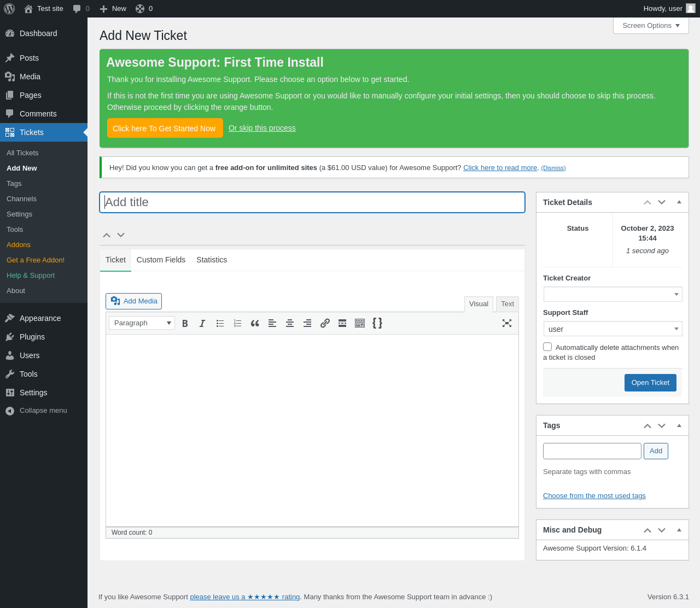700x608 pixels.
Task: Toggle the Ticket Details panel triangle
Action: pyautogui.click(x=679, y=202)
